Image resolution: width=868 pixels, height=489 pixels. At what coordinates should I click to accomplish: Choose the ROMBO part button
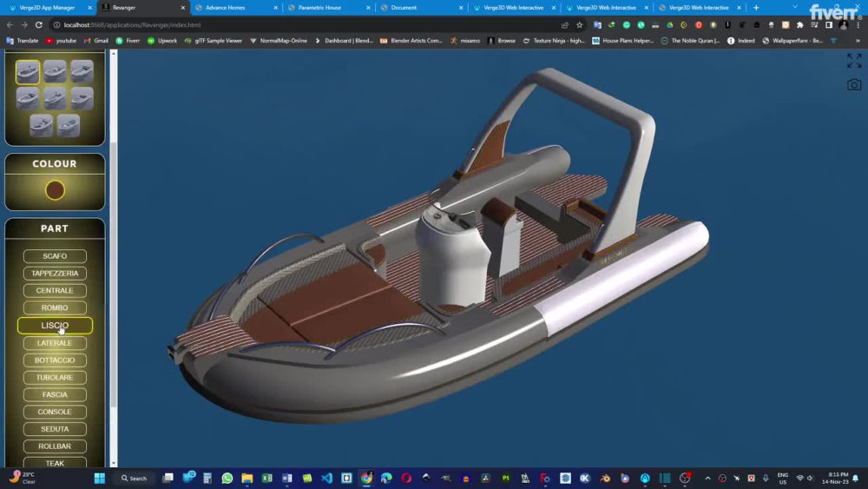pyautogui.click(x=55, y=307)
